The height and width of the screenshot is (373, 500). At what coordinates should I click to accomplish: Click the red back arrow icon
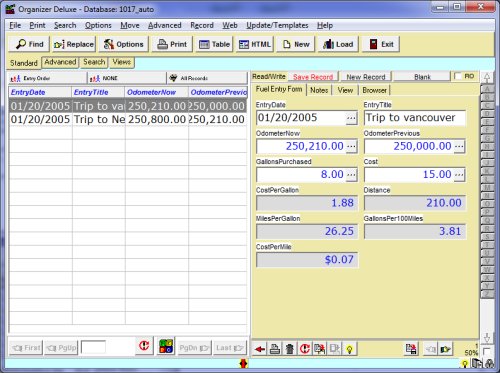260,349
